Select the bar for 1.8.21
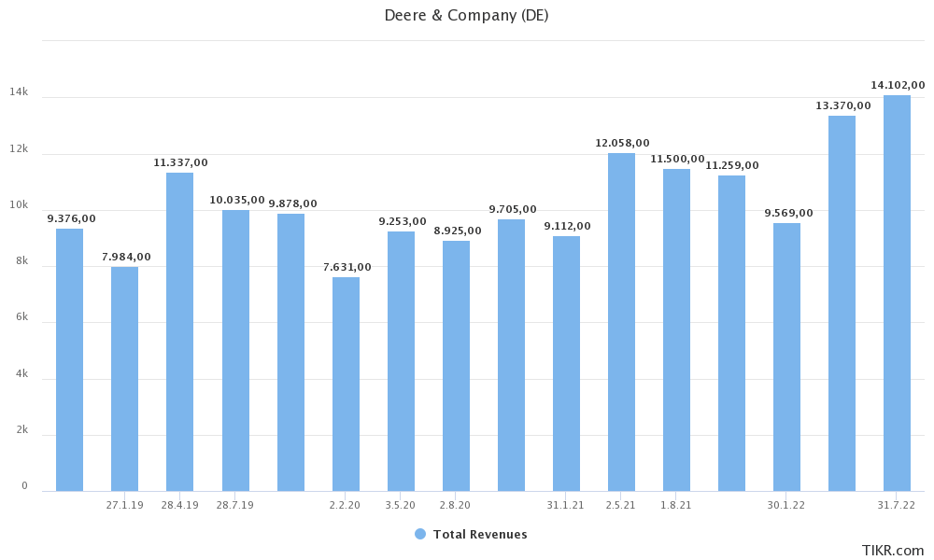The image size is (934, 560). (x=676, y=330)
